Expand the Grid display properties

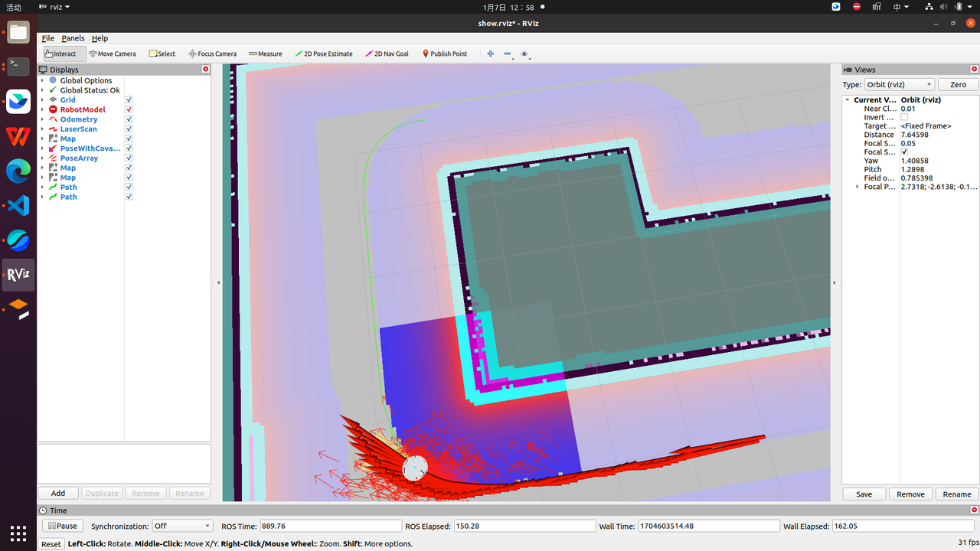pyautogui.click(x=42, y=99)
